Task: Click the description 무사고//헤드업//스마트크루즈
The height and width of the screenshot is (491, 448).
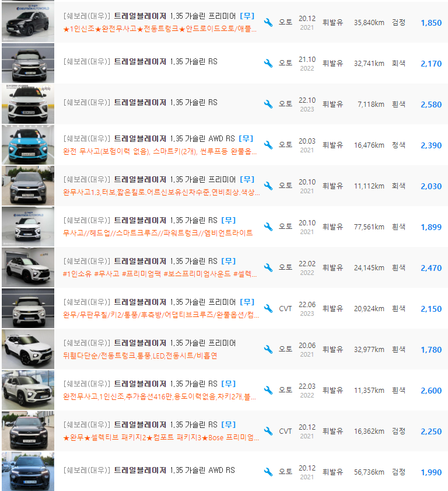Action: pos(158,233)
